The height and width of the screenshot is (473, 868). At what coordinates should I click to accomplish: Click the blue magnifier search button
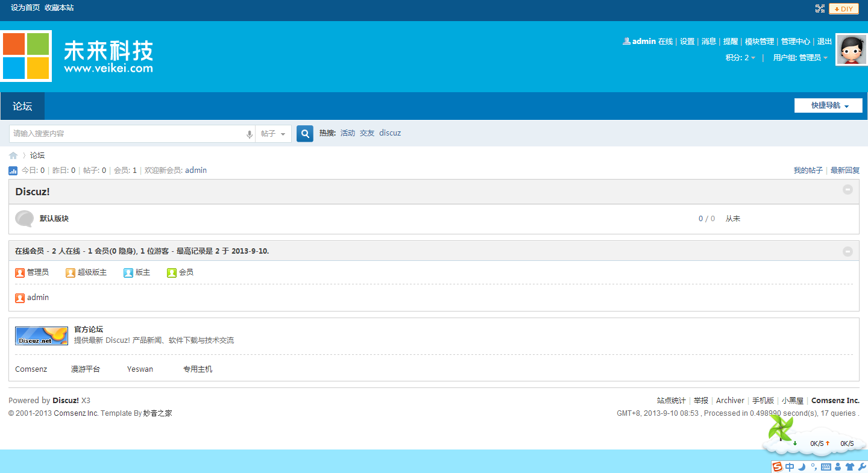(x=305, y=134)
